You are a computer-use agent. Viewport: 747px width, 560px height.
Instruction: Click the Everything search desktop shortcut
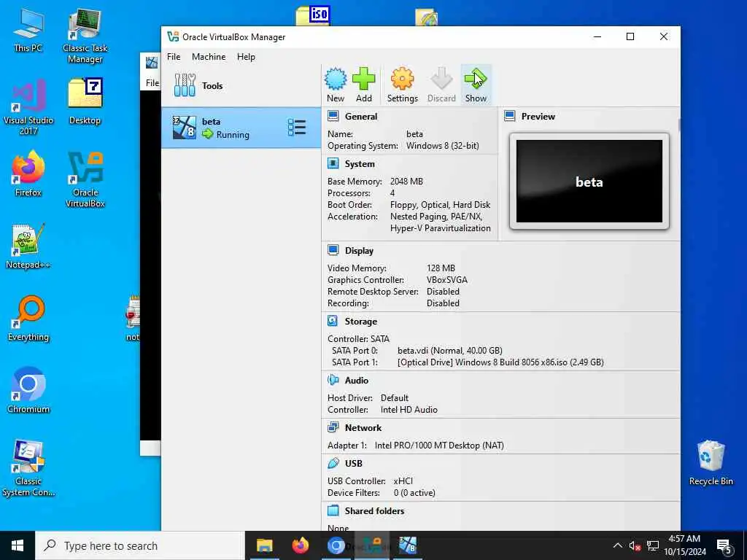click(28, 318)
